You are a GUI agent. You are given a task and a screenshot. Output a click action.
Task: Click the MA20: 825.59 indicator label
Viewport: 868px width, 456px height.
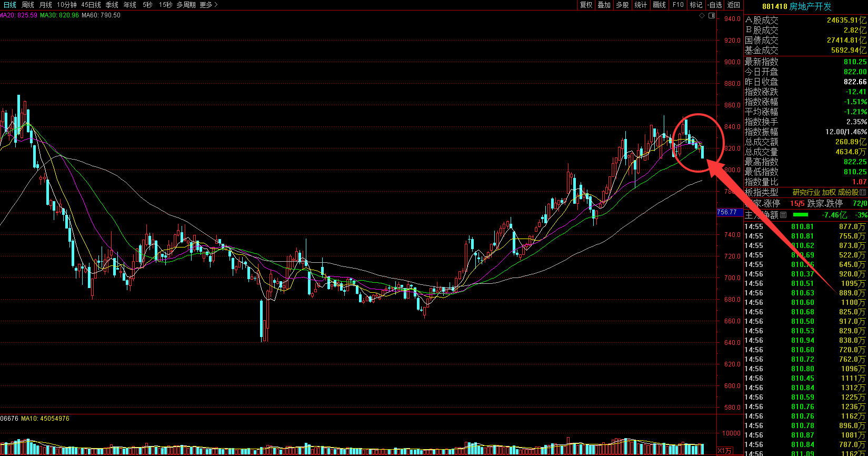[x=19, y=15]
